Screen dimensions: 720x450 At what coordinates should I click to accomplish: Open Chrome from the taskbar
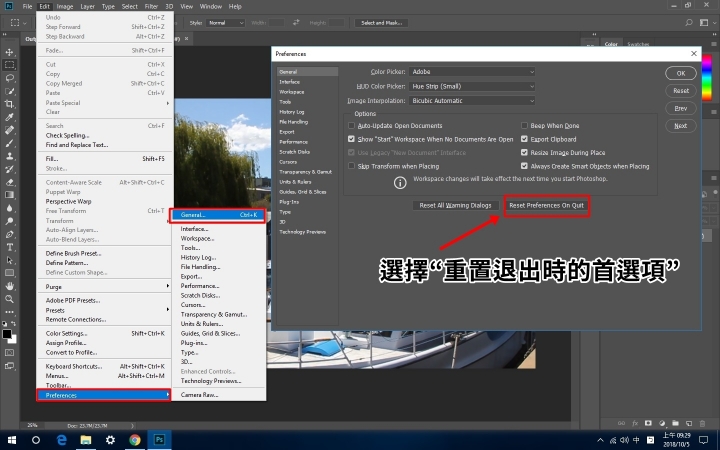click(135, 440)
